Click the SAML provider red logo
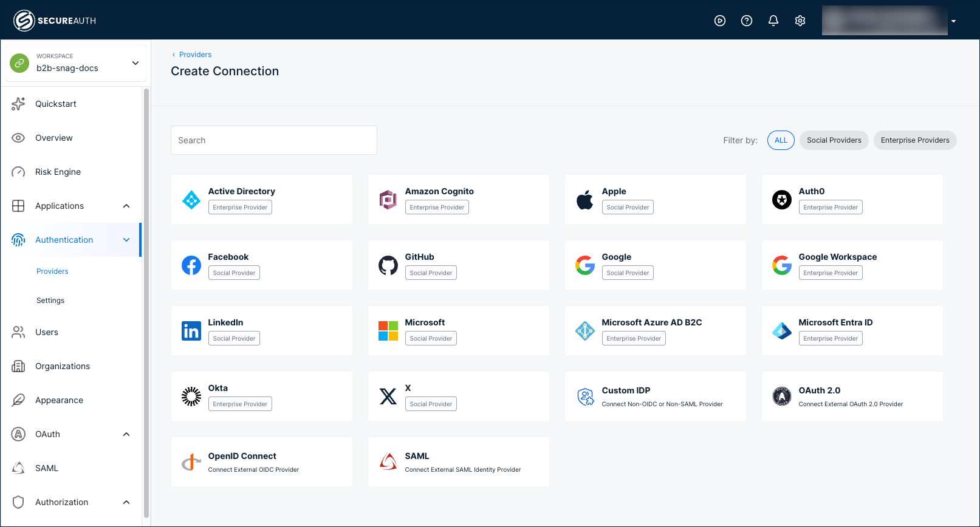Image resolution: width=980 pixels, height=527 pixels. [388, 462]
